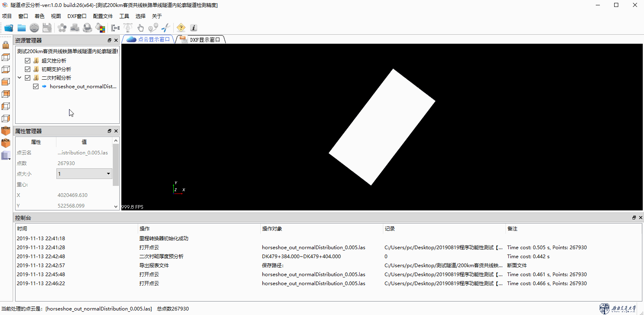Click the A-to-B point distance icon
The image size is (644, 315).
153,28
